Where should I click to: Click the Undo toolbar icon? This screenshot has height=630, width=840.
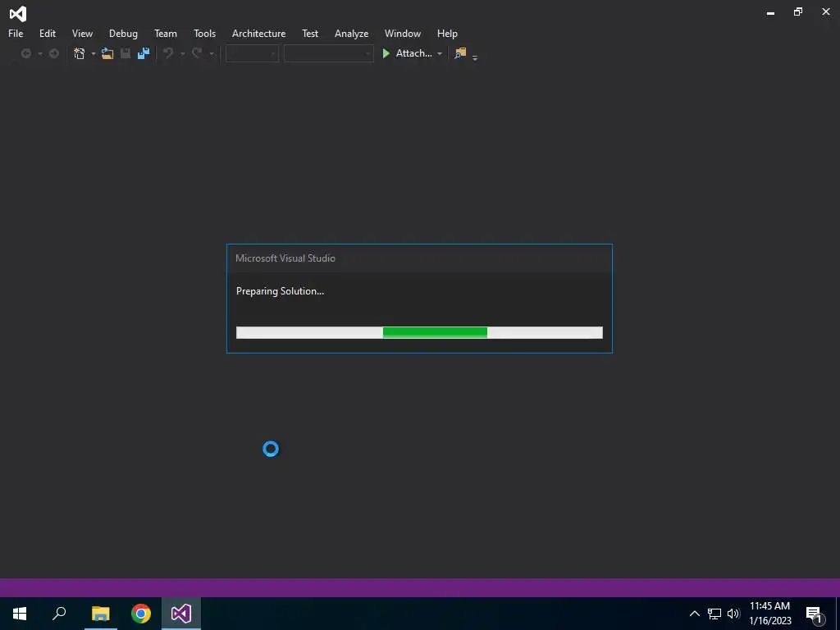[x=168, y=53]
